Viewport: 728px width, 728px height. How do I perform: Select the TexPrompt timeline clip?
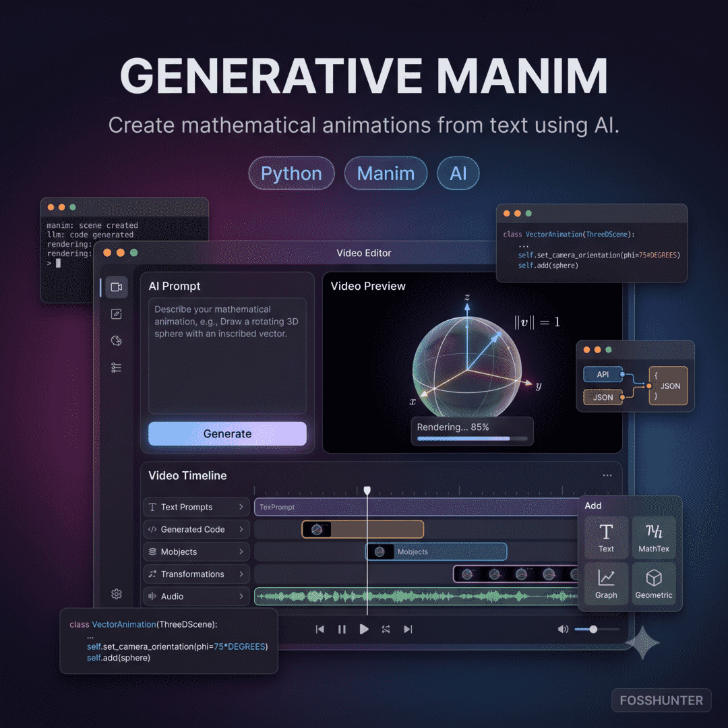(x=417, y=507)
